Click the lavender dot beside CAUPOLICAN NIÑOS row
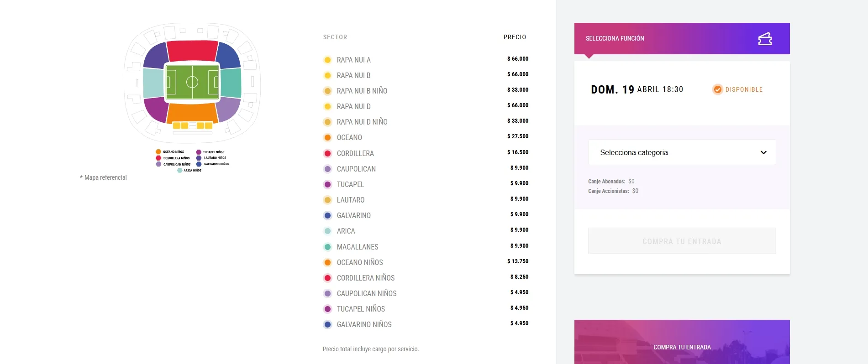 [x=327, y=293]
